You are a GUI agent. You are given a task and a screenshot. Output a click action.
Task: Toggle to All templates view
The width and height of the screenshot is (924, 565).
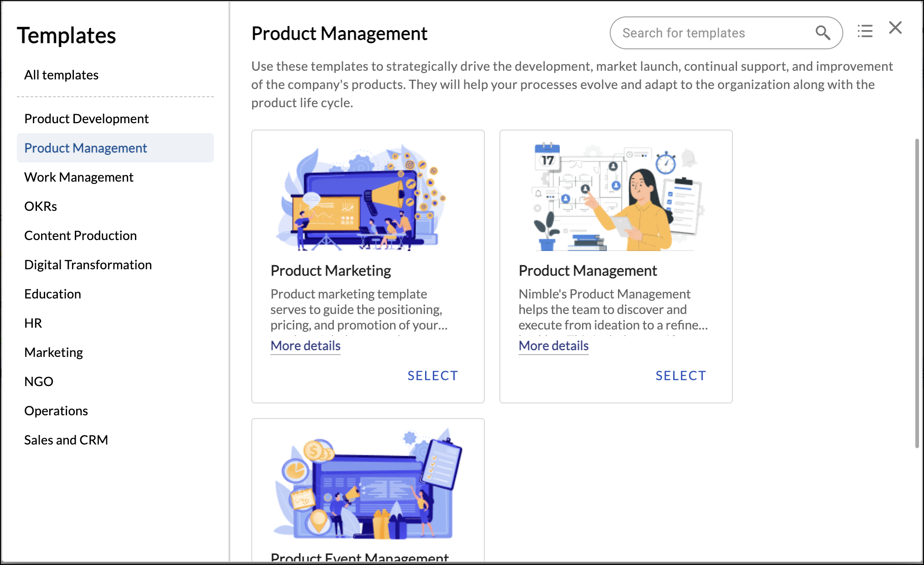(x=62, y=75)
